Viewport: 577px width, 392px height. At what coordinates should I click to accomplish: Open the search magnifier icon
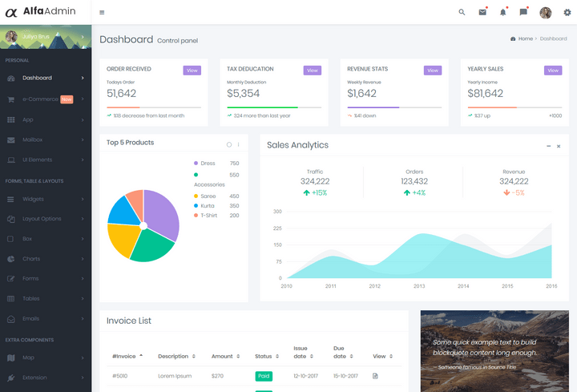point(462,12)
